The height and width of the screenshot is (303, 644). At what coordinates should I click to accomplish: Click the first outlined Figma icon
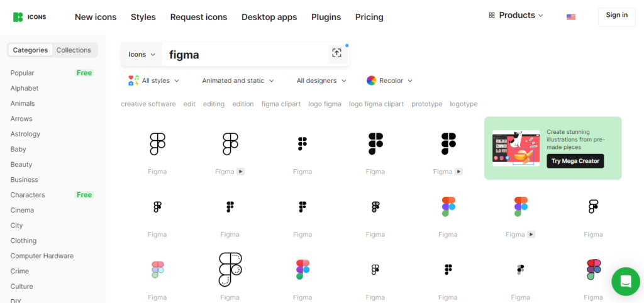pyautogui.click(x=157, y=144)
